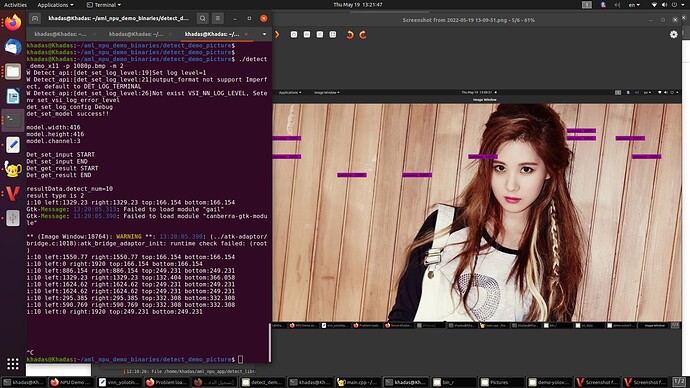This screenshot has height=388, width=690.
Task: Launch the red V application in the dock
Action: click(13, 194)
